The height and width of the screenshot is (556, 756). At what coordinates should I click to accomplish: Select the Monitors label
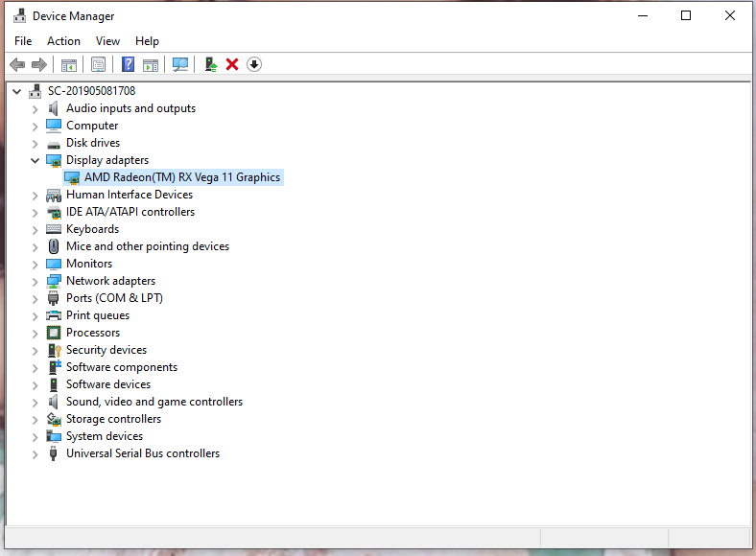[x=89, y=264]
